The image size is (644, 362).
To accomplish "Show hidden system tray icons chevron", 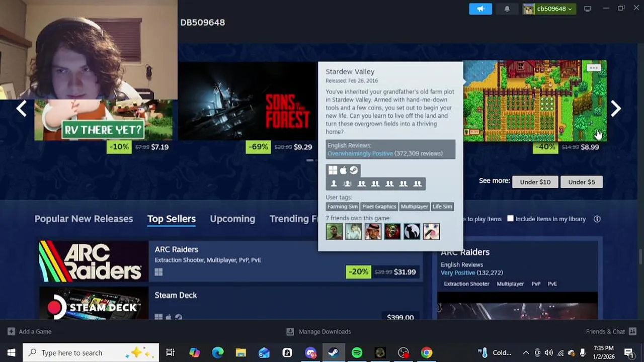I will pyautogui.click(x=526, y=352).
